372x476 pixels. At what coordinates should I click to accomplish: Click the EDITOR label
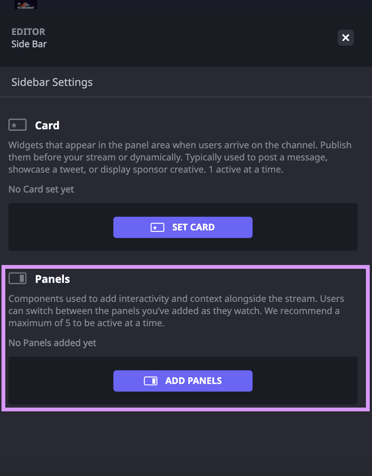point(28,32)
